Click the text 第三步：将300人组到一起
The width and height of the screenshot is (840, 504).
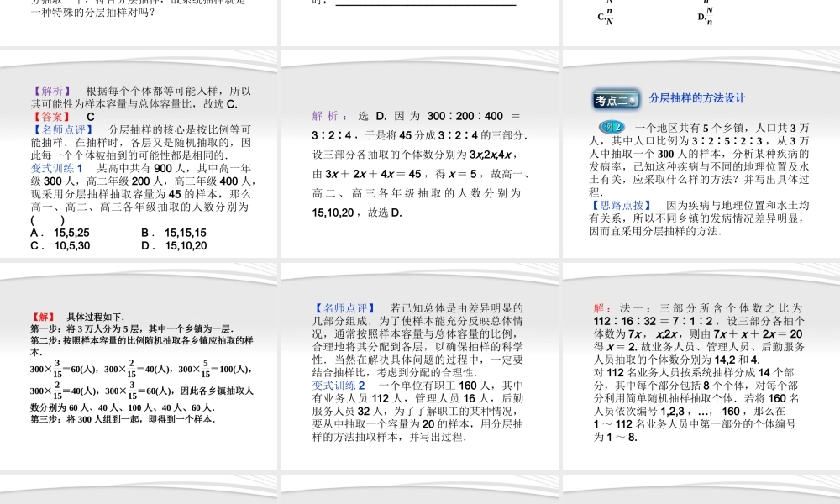point(123,419)
